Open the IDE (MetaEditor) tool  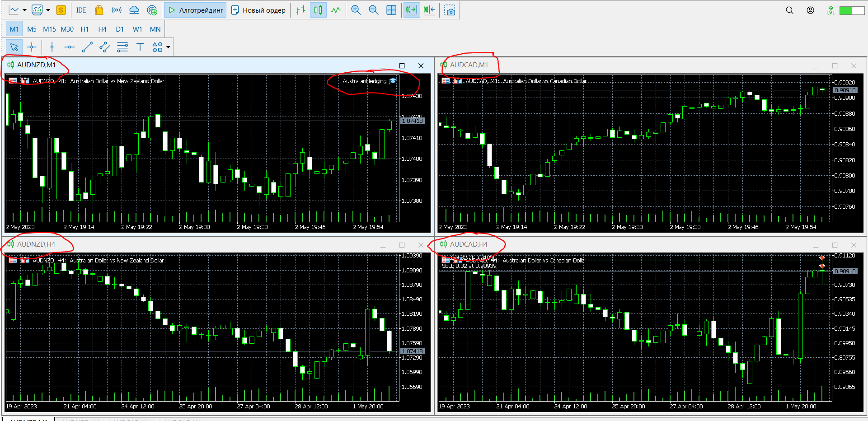click(x=81, y=10)
